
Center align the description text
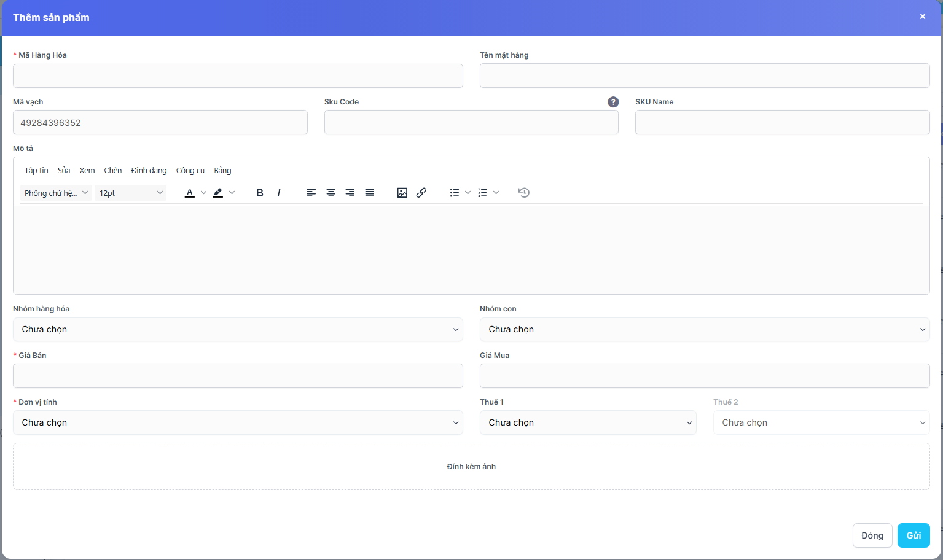pyautogui.click(x=331, y=193)
